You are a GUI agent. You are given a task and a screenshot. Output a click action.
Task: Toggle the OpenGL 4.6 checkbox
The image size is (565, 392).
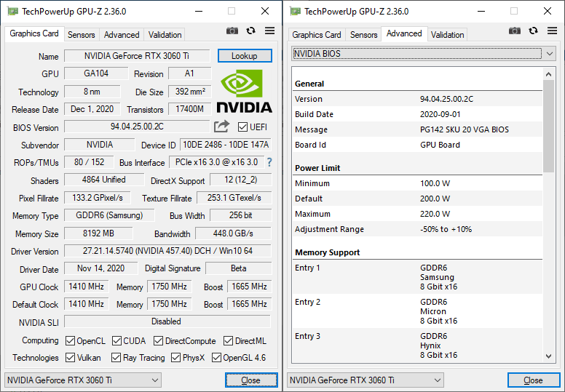[216, 358]
